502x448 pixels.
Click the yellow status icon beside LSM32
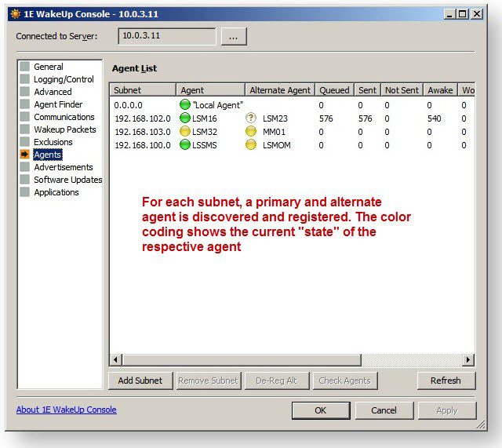coord(185,131)
